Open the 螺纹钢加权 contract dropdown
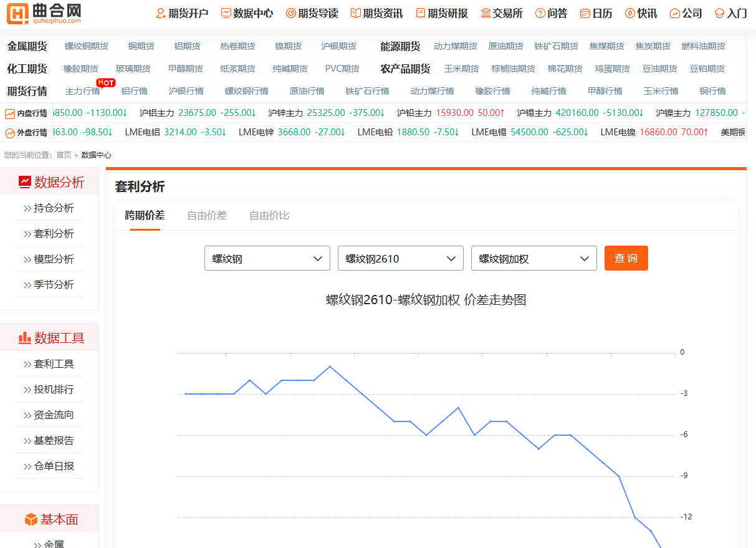Image resolution: width=756 pixels, height=548 pixels. 534,258
